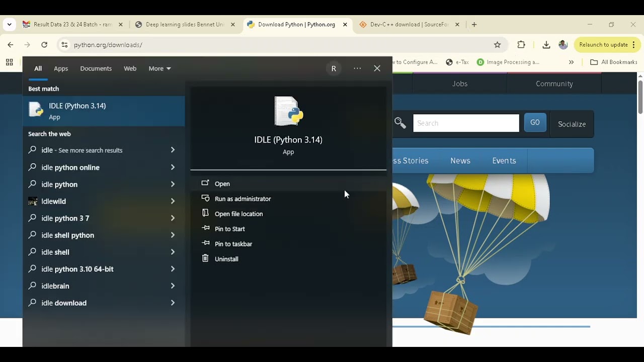
Task: Expand the 'idle shell python' suggestion arrow
Action: coord(173,235)
